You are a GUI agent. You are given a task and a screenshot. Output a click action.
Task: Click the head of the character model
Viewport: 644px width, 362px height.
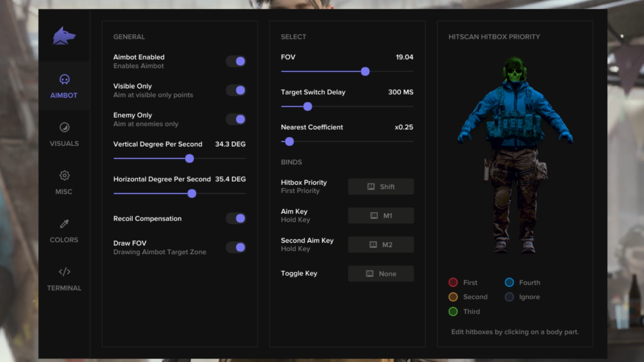(x=515, y=70)
